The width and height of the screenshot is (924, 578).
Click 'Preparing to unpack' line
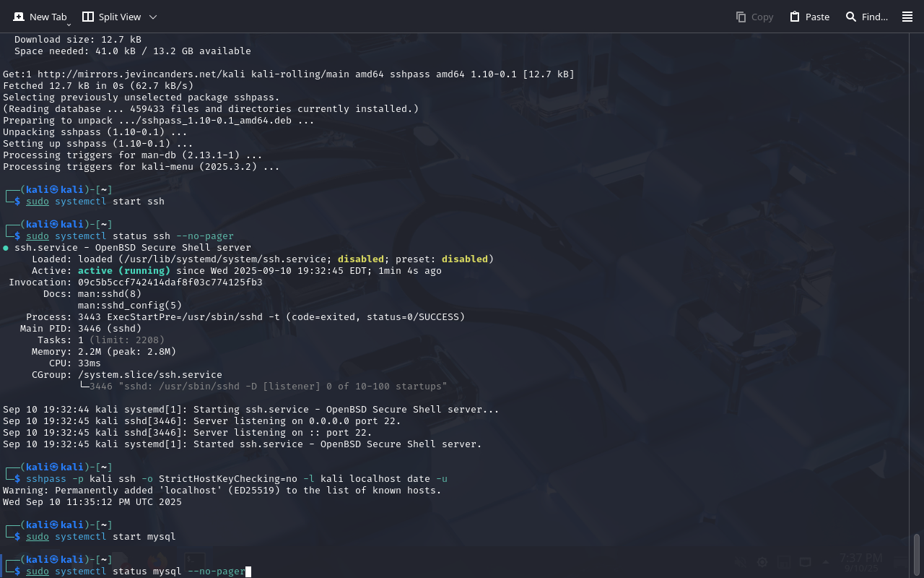(159, 121)
